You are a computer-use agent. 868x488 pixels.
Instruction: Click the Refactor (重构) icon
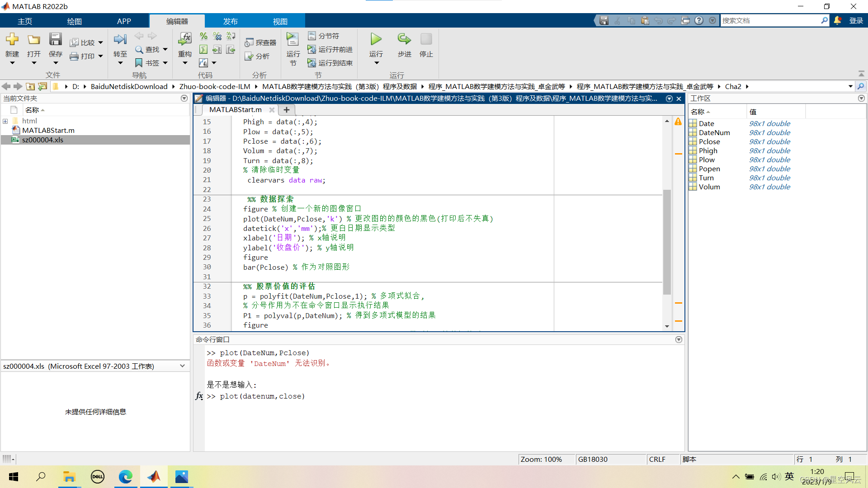coord(184,40)
